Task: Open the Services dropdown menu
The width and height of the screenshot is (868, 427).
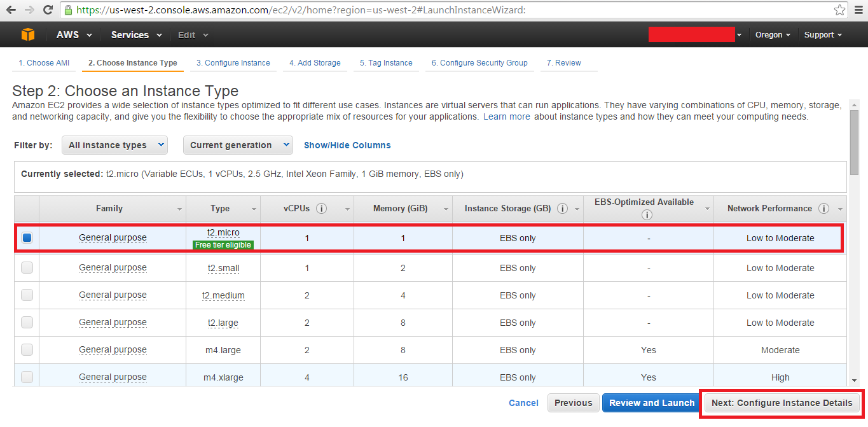Action: pos(136,35)
